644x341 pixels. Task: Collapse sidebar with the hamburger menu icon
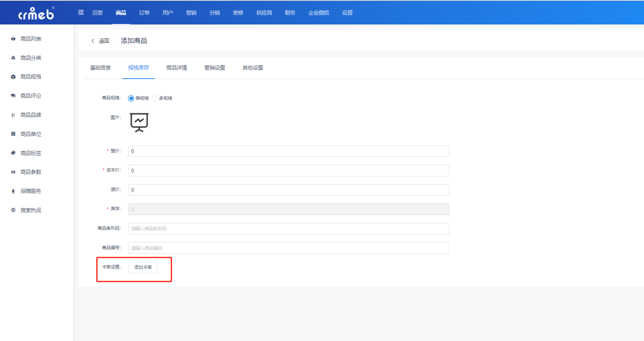click(x=81, y=12)
